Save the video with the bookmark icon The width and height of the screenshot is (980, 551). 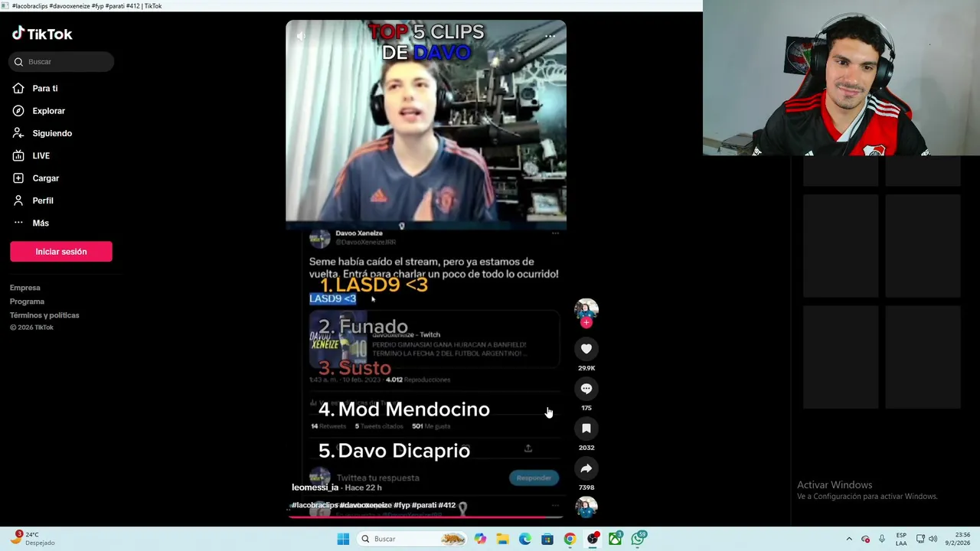coord(586,429)
